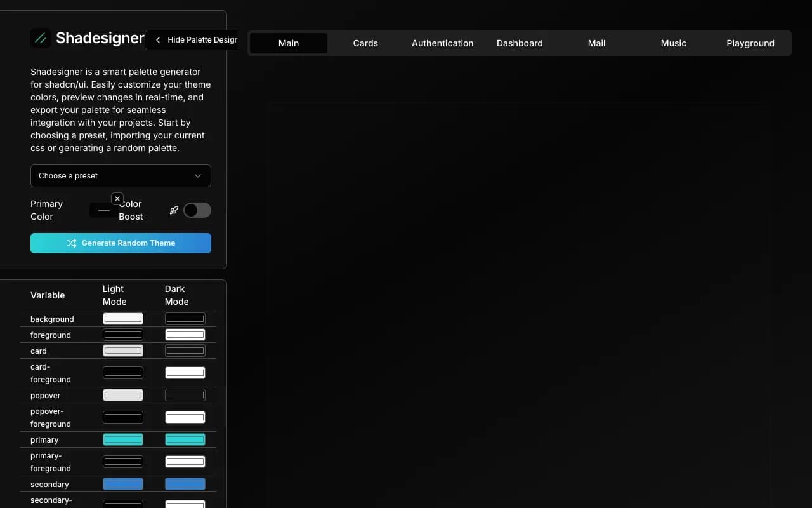Select the Dashboard tab
The image size is (812, 508).
(x=520, y=43)
